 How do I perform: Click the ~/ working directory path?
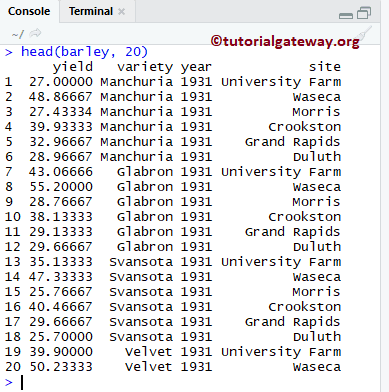click(18, 34)
